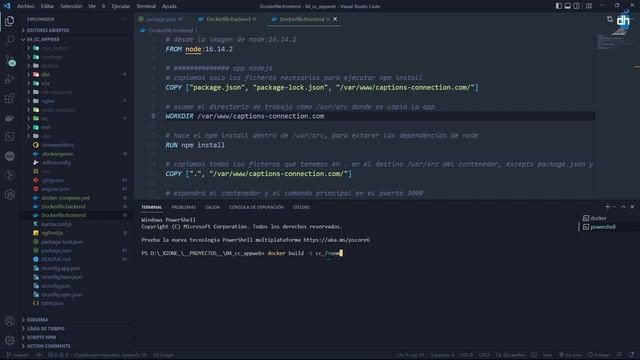640x360 pixels.
Task: Open docker-compose.yml in the explorer
Action: coord(65,198)
